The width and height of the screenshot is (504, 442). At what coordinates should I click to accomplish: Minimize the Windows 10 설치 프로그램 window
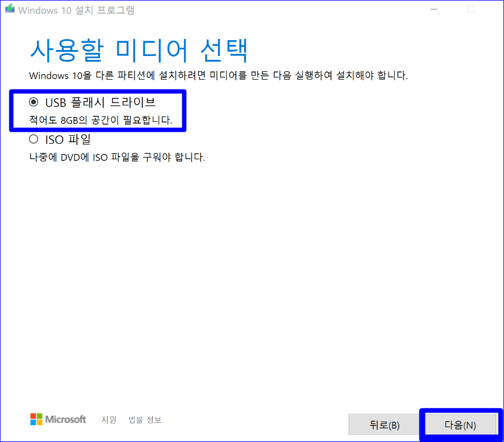[434, 9]
